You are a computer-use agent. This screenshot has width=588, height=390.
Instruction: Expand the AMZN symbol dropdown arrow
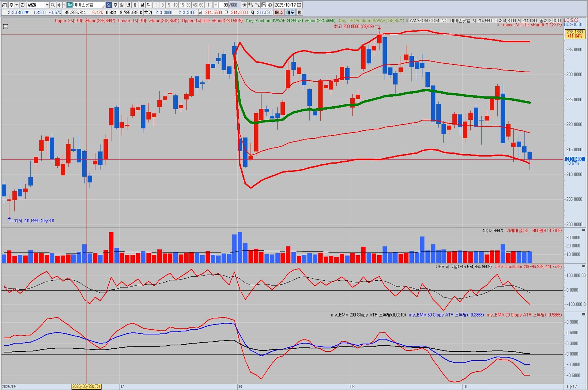tap(47, 5)
